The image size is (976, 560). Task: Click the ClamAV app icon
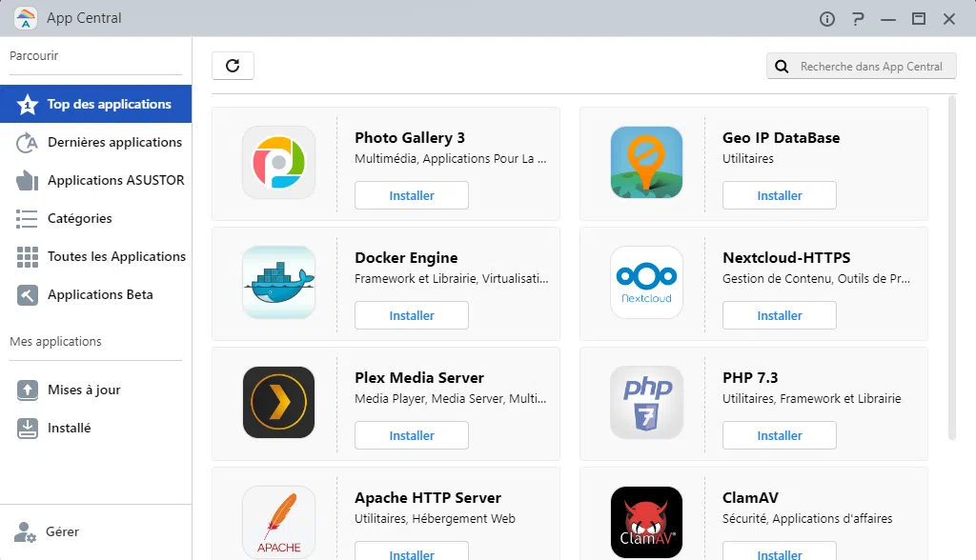click(646, 522)
